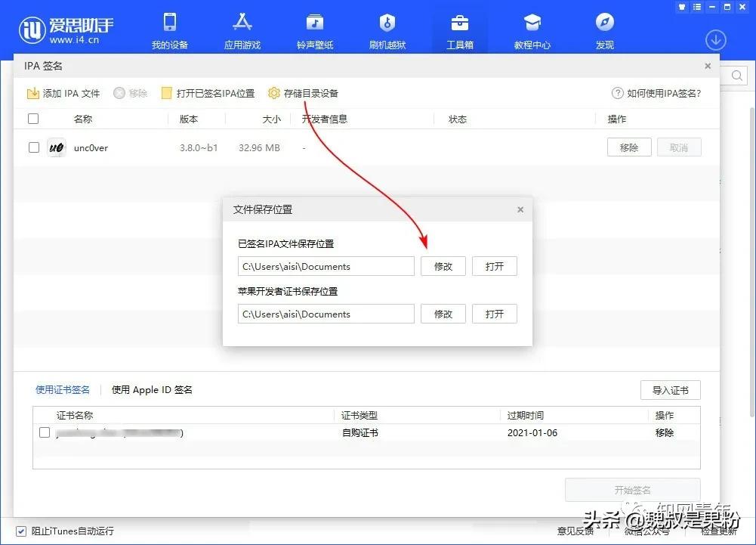
Task: Click 修改 next to the signed IPA path
Action: click(x=443, y=266)
